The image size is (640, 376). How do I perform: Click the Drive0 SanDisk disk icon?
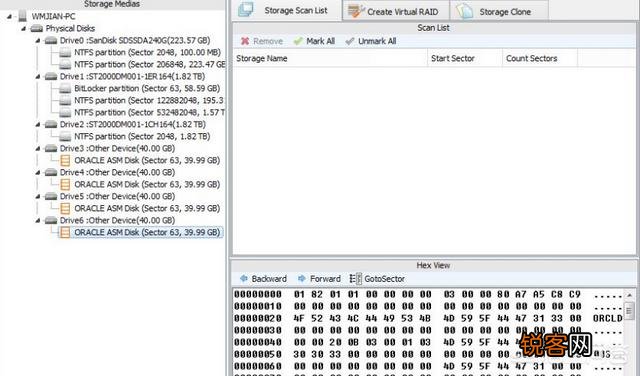tap(51, 40)
